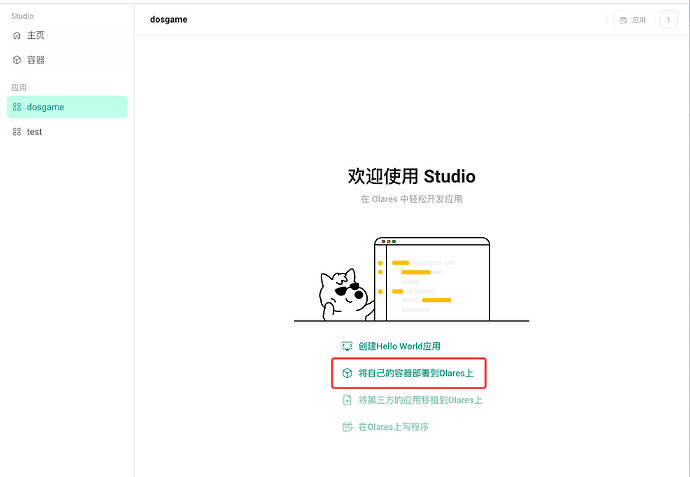Click the grid icon beside dosgame

click(x=17, y=107)
